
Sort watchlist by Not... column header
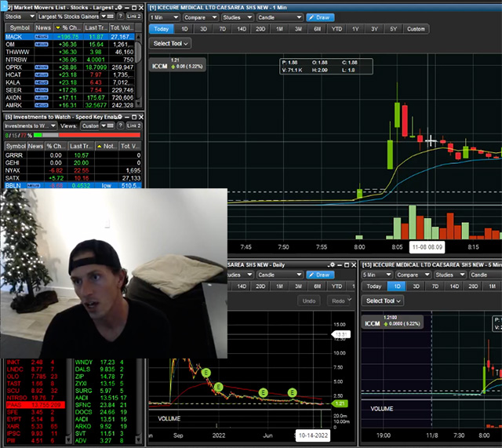point(107,147)
